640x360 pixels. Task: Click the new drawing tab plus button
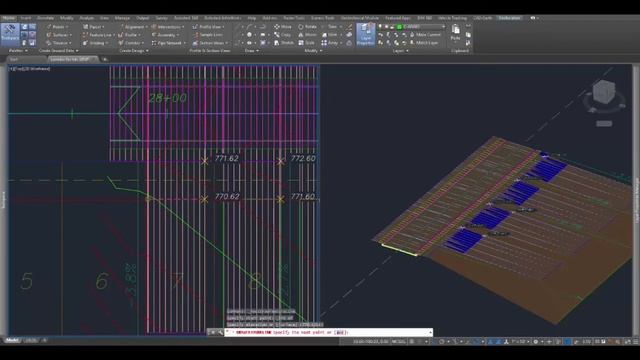[104, 59]
